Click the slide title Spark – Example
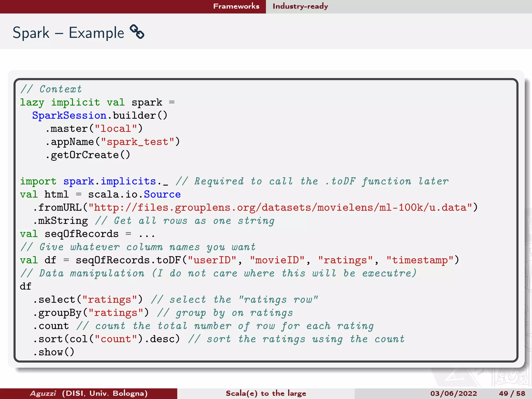This screenshot has width=532, height=399. (x=69, y=33)
